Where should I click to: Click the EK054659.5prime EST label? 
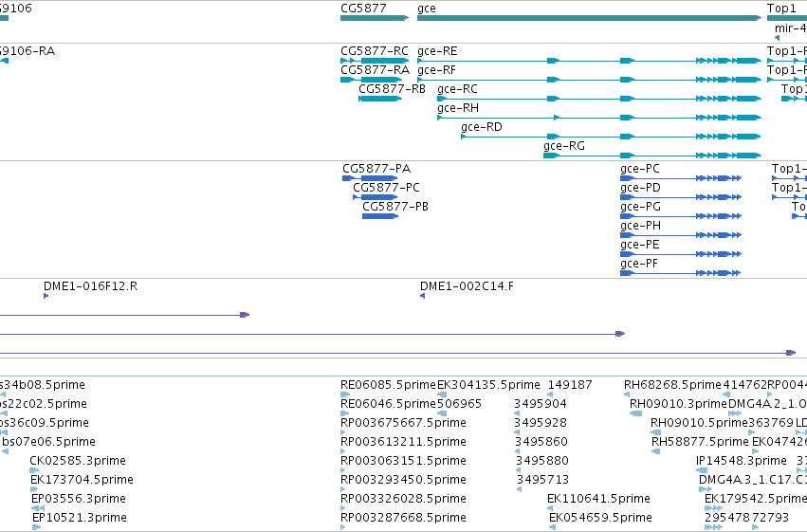[x=600, y=518]
